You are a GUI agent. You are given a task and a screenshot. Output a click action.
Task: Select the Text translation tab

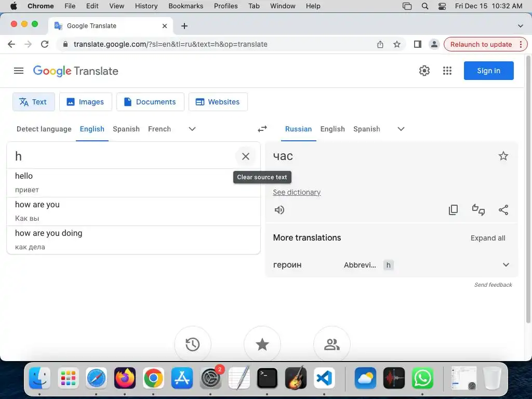[x=34, y=102]
